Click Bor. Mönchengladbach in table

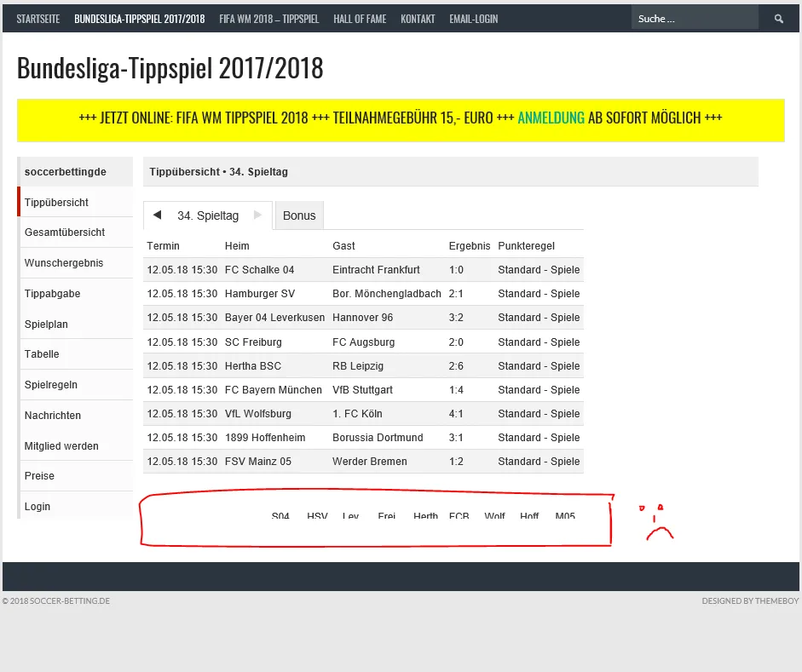tap(387, 294)
